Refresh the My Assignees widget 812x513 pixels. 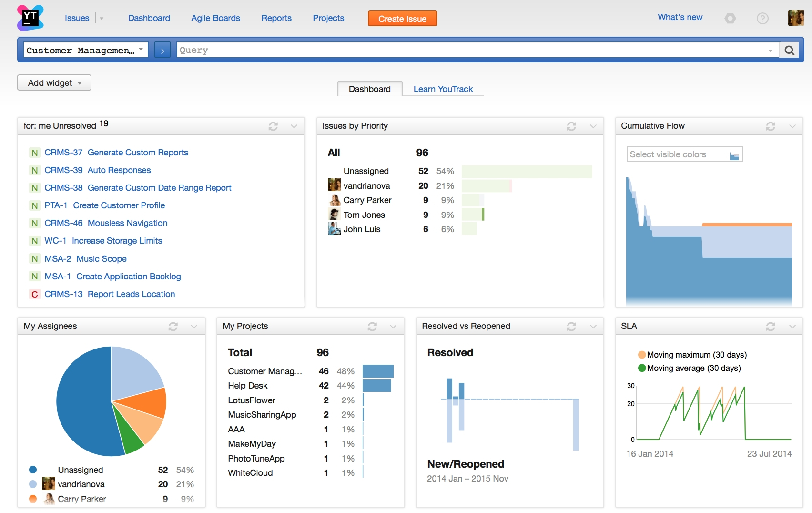click(x=173, y=327)
